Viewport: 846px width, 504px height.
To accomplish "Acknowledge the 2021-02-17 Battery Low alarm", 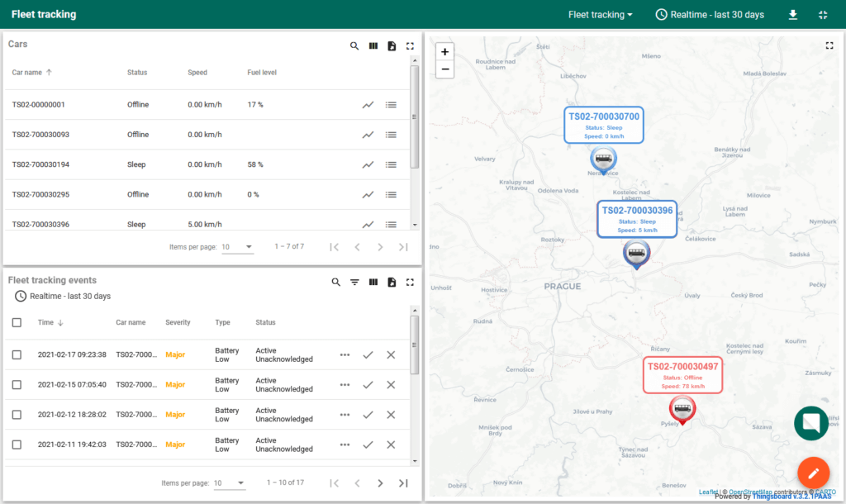I will tap(368, 354).
